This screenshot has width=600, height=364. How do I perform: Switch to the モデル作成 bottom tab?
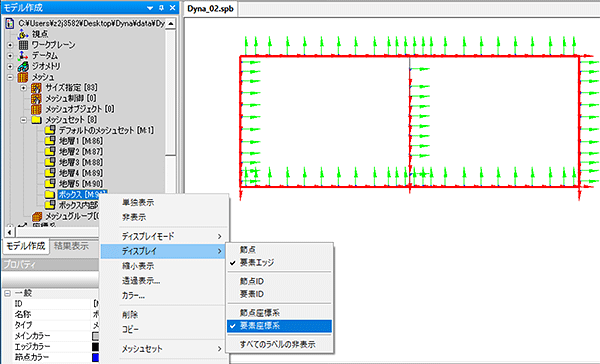[26, 246]
